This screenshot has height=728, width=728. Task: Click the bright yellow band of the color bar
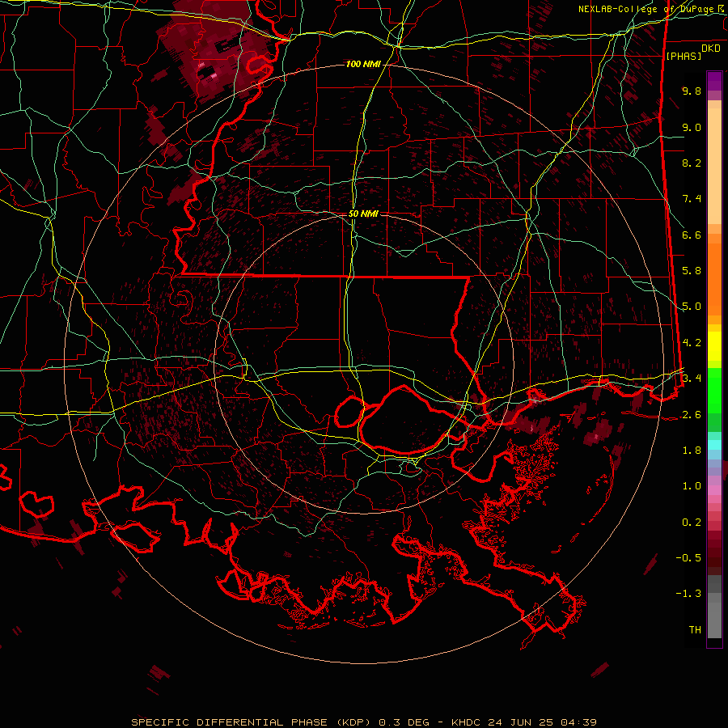714,346
